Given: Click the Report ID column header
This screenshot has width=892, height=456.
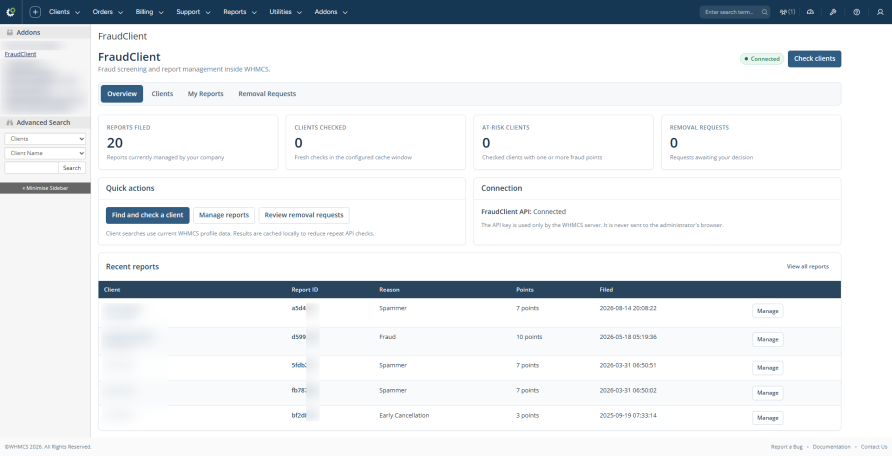Looking at the screenshot, I should click(304, 289).
